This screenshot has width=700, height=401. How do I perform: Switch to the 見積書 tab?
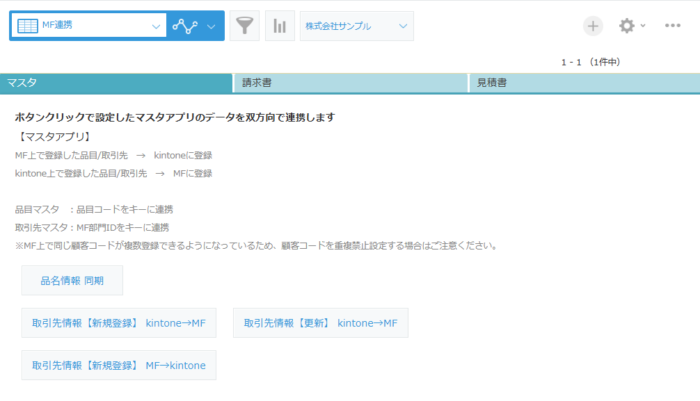coord(584,83)
